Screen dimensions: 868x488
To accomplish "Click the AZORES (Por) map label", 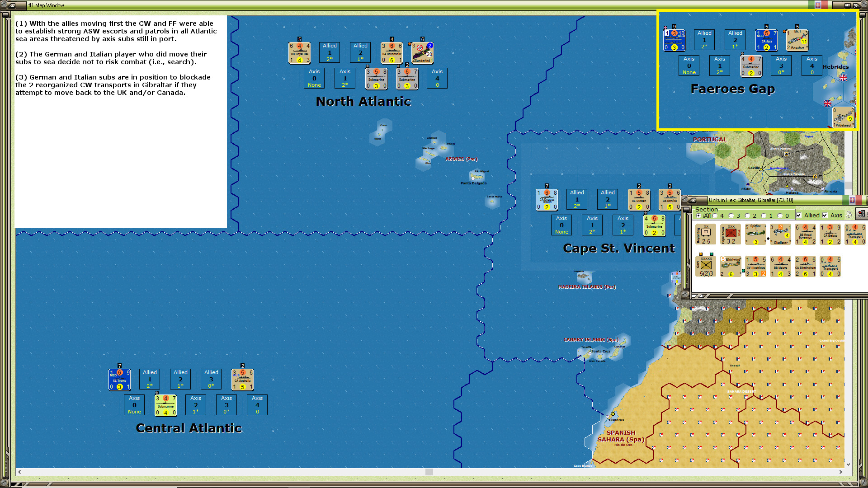I will click(461, 159).
